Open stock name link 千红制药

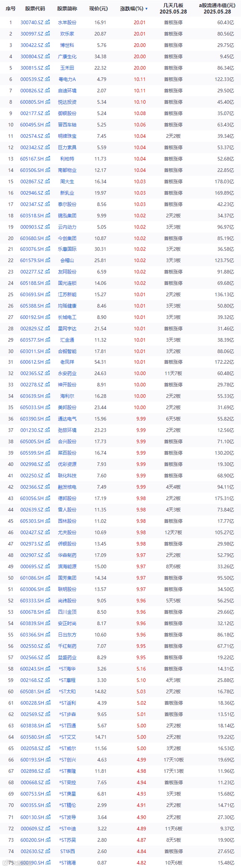67,646
